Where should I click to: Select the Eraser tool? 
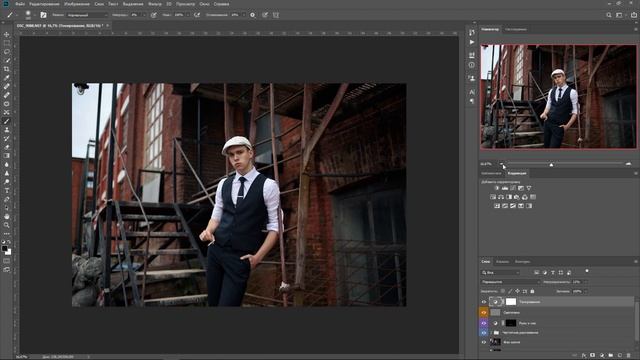tap(7, 147)
